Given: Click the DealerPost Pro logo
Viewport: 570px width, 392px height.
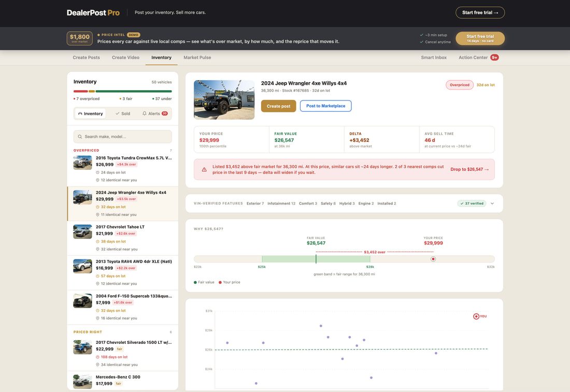Looking at the screenshot, I should click(93, 13).
